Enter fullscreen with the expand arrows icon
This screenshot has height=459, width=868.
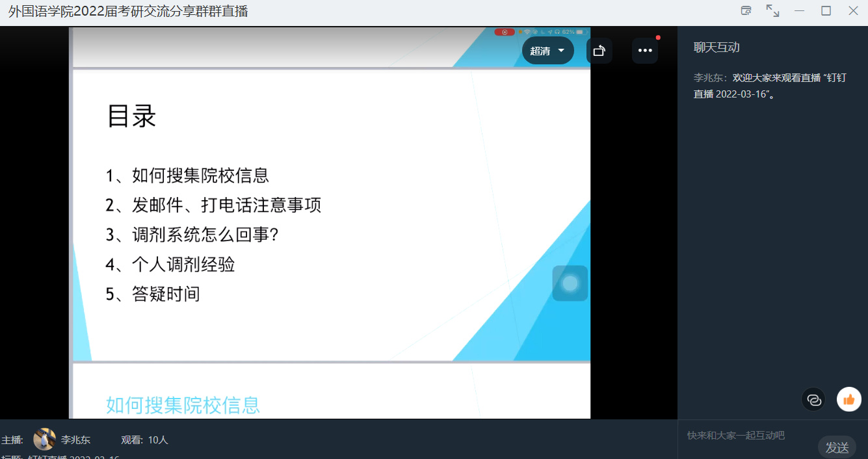point(772,10)
